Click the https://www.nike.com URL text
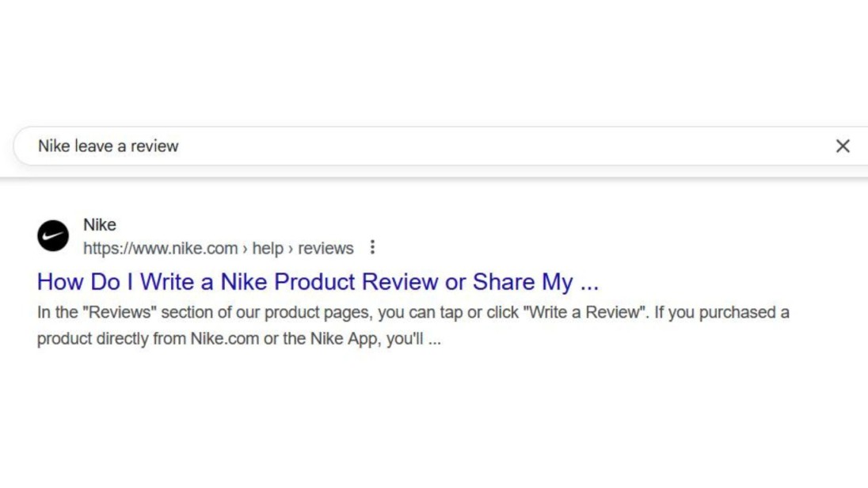 [x=160, y=249]
